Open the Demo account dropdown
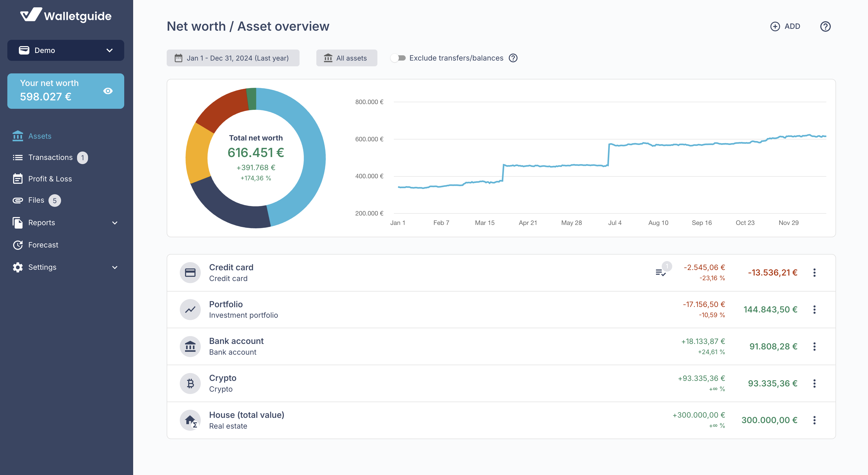The image size is (868, 475). click(66, 50)
